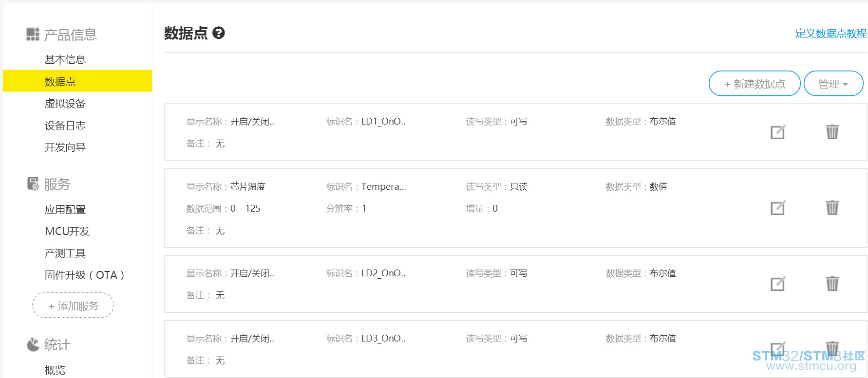Edit the LD1_OnO.. data point
The height and width of the screenshot is (378, 868).
(777, 132)
